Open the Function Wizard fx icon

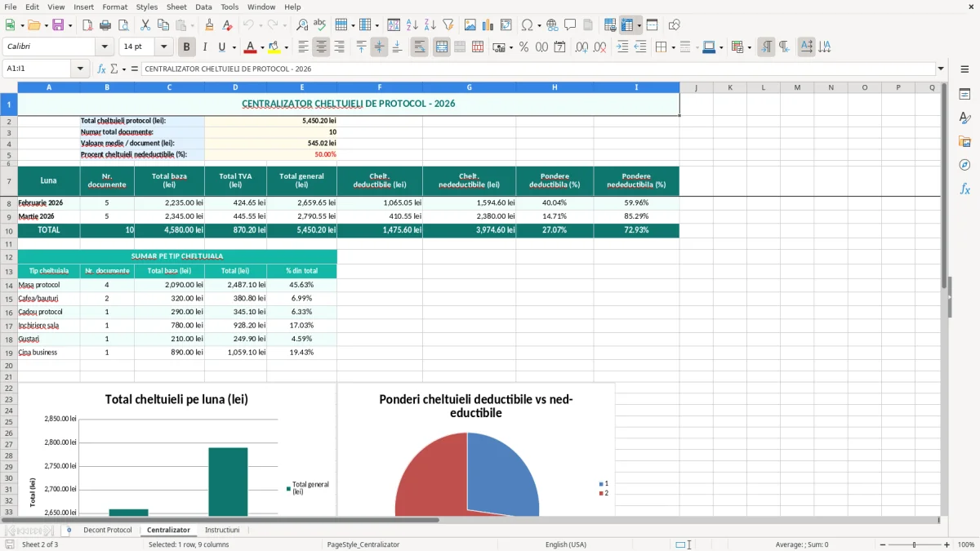pyautogui.click(x=101, y=69)
